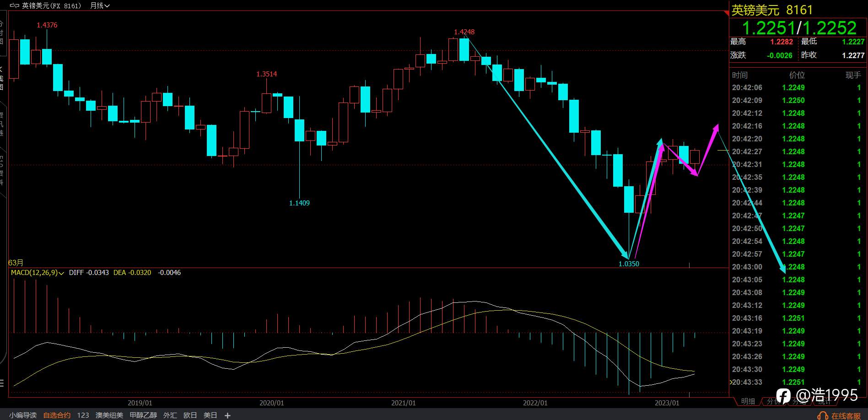Select the K线图 side tab
This screenshot has width=868, height=420.
[x=2, y=78]
